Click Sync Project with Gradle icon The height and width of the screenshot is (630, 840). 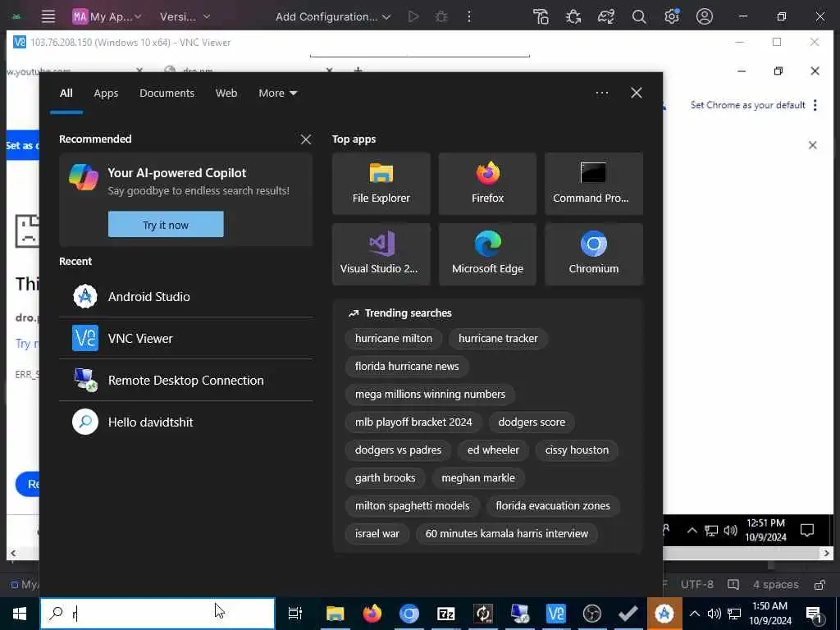606,16
